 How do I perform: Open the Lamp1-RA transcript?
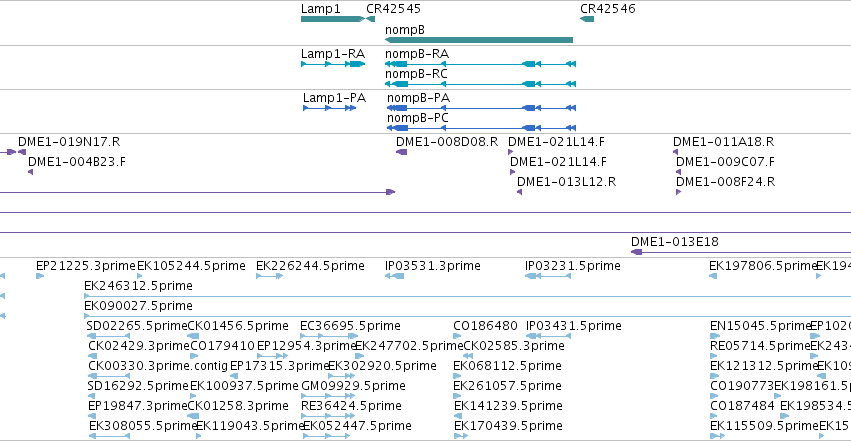pyautogui.click(x=333, y=64)
